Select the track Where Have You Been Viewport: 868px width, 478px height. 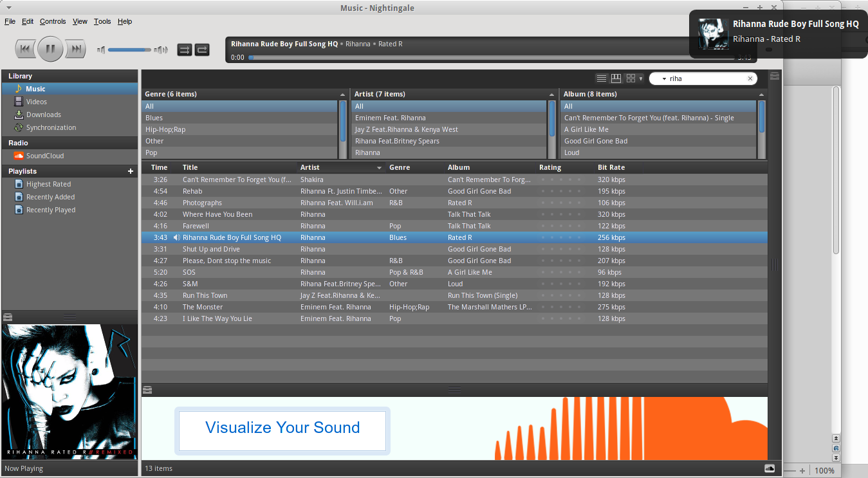pyautogui.click(x=454, y=214)
